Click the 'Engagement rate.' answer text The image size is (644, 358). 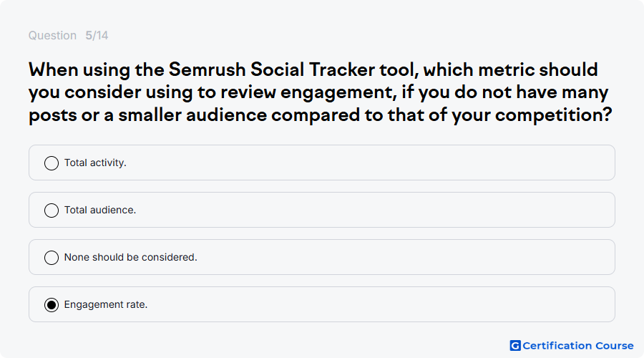[x=106, y=304]
